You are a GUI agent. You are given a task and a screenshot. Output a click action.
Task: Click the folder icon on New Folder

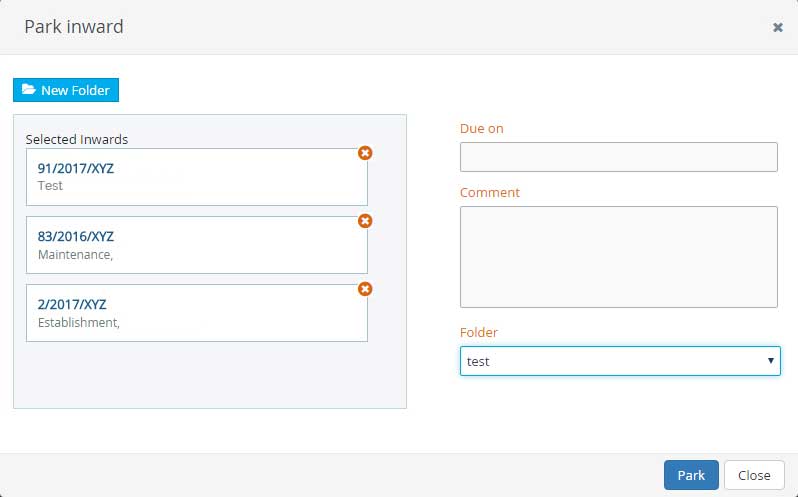click(x=29, y=90)
